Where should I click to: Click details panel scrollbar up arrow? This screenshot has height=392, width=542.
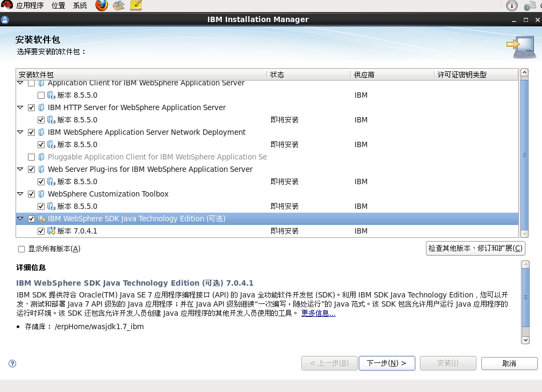pos(525,265)
